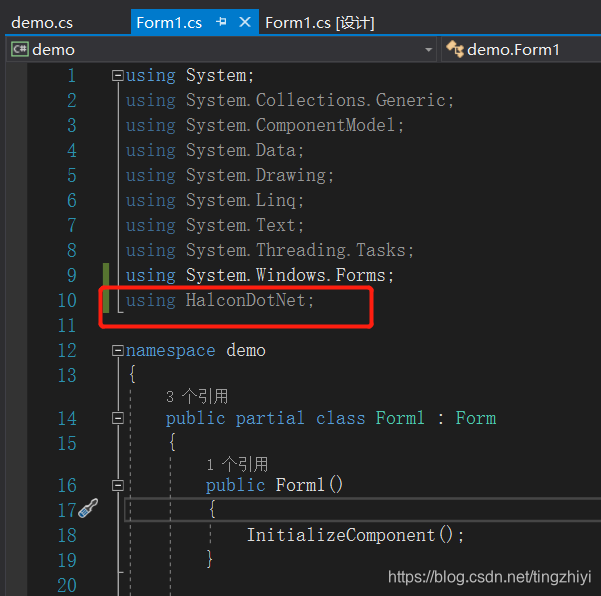The width and height of the screenshot is (601, 596).
Task: Click the "using HalconDotNet;" line
Action: (x=220, y=300)
